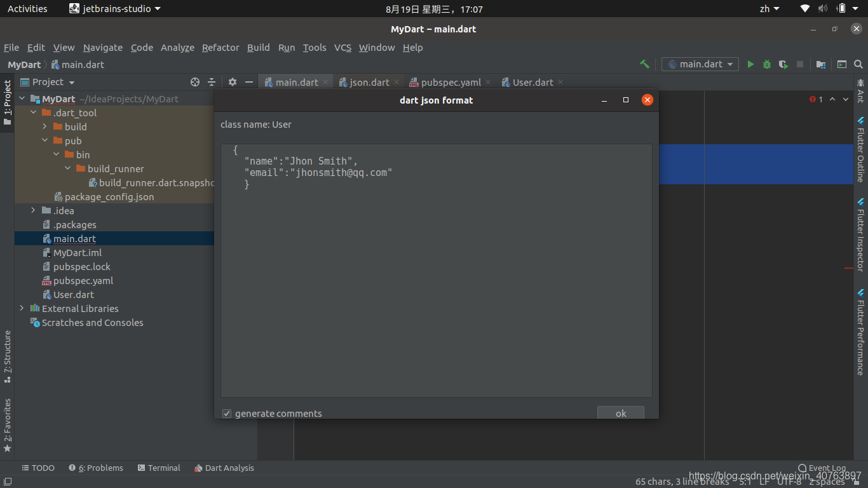
Task: Close the json.dart editor tab
Action: [x=397, y=82]
